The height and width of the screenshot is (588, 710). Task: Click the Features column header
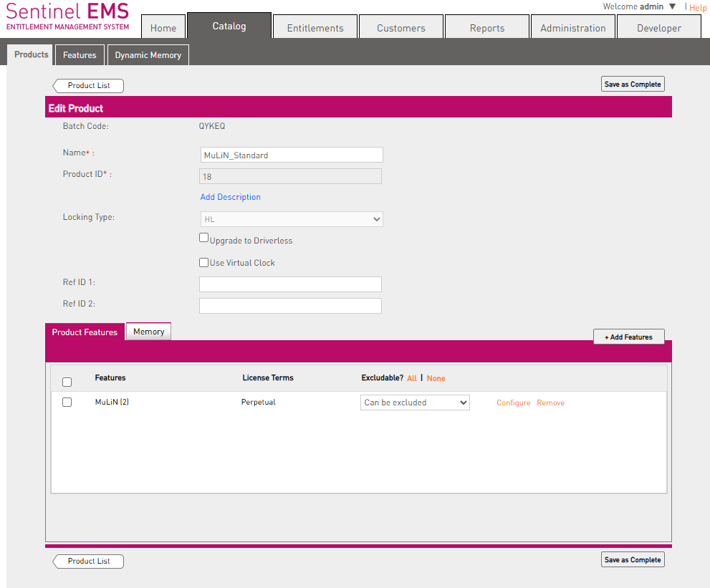[110, 377]
